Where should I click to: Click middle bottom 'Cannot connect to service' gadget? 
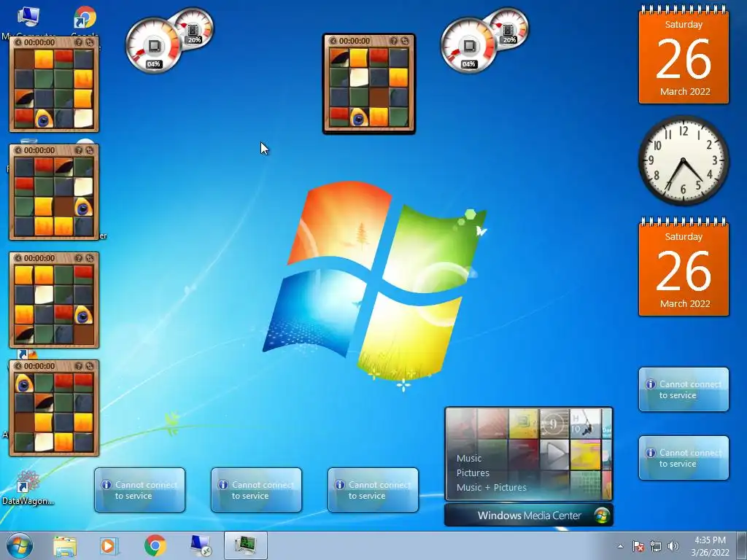tap(256, 490)
